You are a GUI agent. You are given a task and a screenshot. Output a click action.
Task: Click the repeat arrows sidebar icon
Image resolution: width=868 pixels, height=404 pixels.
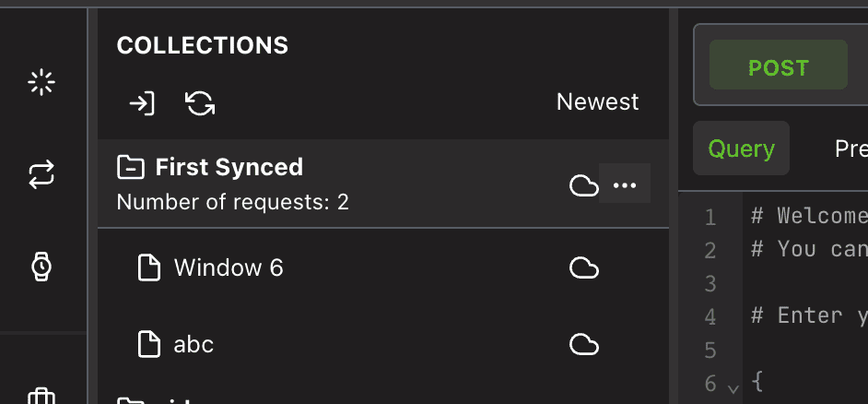pos(41,174)
